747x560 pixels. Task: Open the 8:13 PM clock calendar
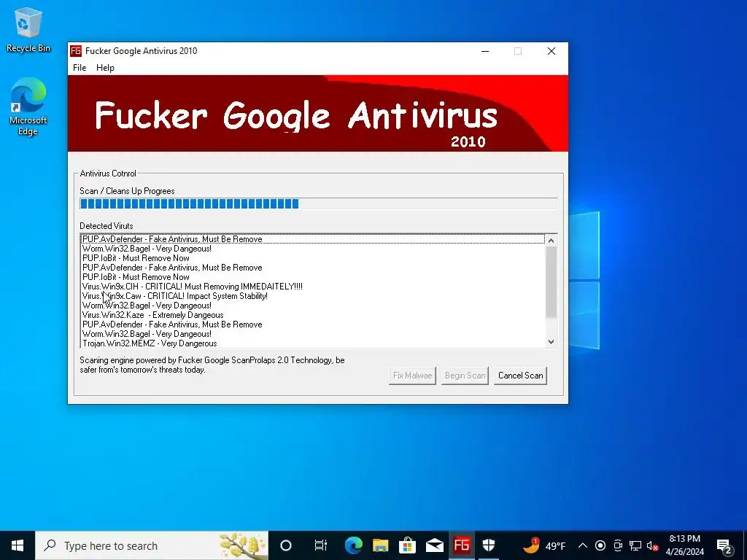[x=684, y=545]
